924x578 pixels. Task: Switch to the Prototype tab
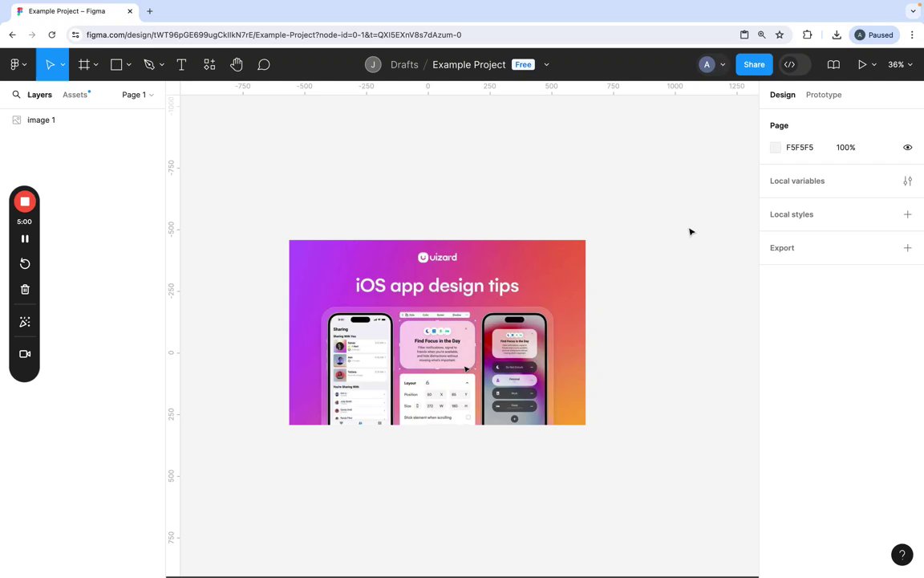click(x=823, y=95)
